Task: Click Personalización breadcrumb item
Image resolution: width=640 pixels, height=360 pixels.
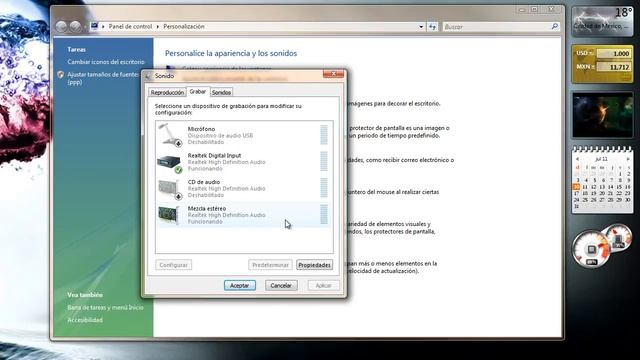Action: coord(184,27)
